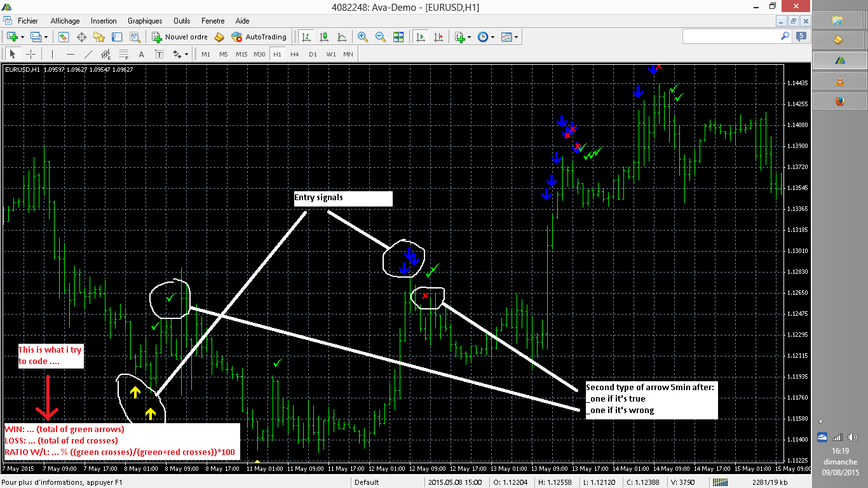The width and height of the screenshot is (868, 488).
Task: Click the search magnifier icon
Action: (785, 37)
